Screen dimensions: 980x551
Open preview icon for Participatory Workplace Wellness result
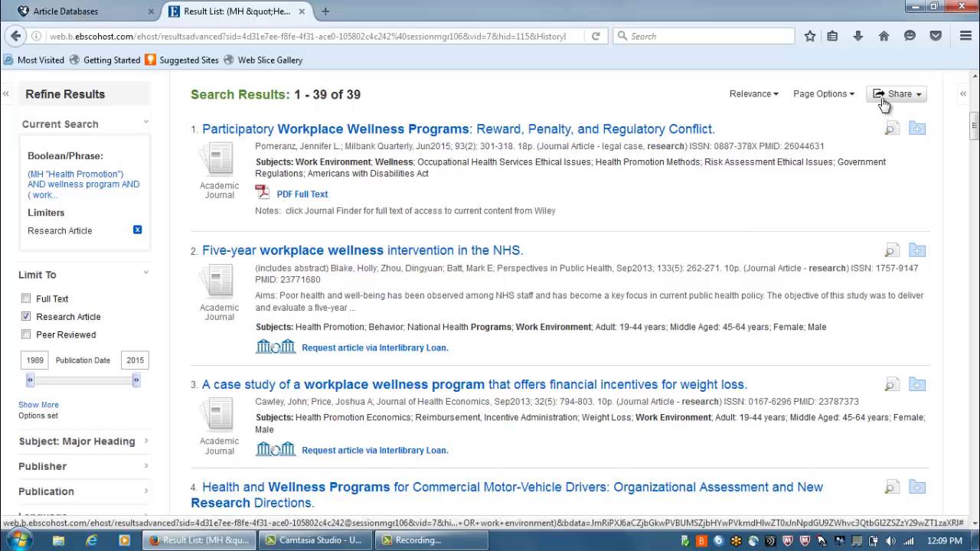[891, 129]
